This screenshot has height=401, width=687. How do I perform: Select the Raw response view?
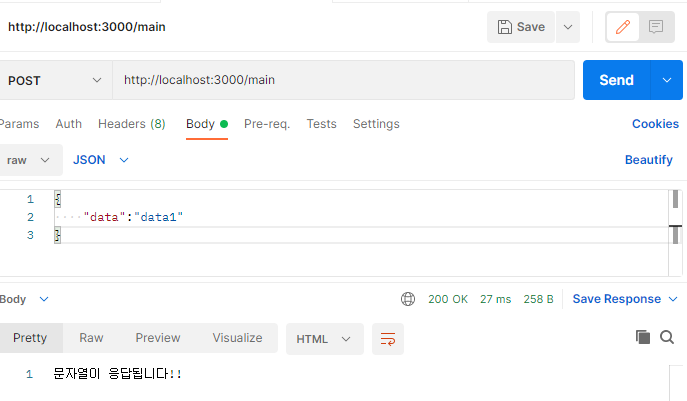[x=91, y=338]
